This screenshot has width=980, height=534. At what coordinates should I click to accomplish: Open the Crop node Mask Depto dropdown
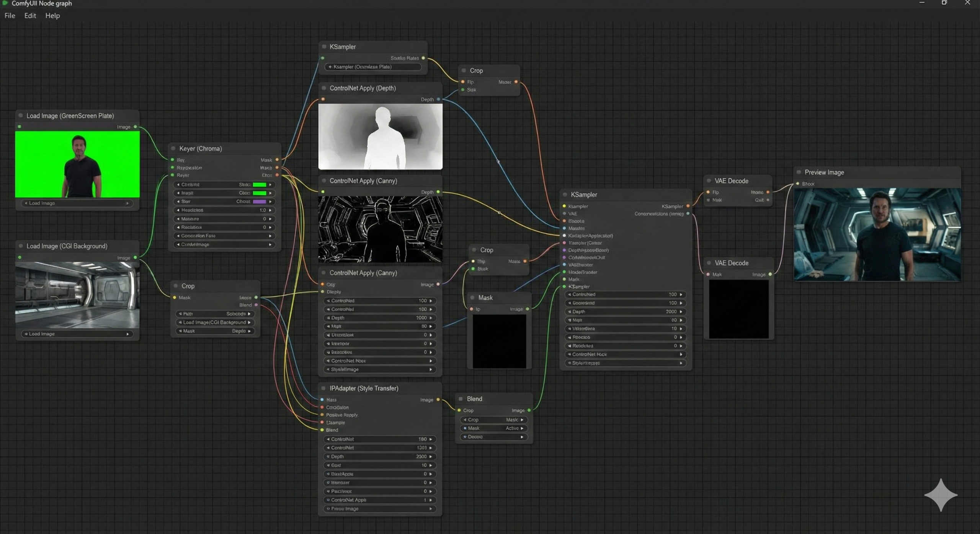point(215,331)
